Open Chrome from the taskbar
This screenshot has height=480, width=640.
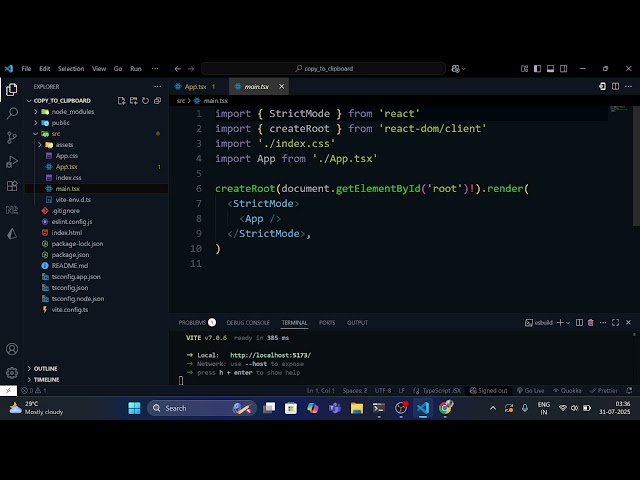pos(445,408)
